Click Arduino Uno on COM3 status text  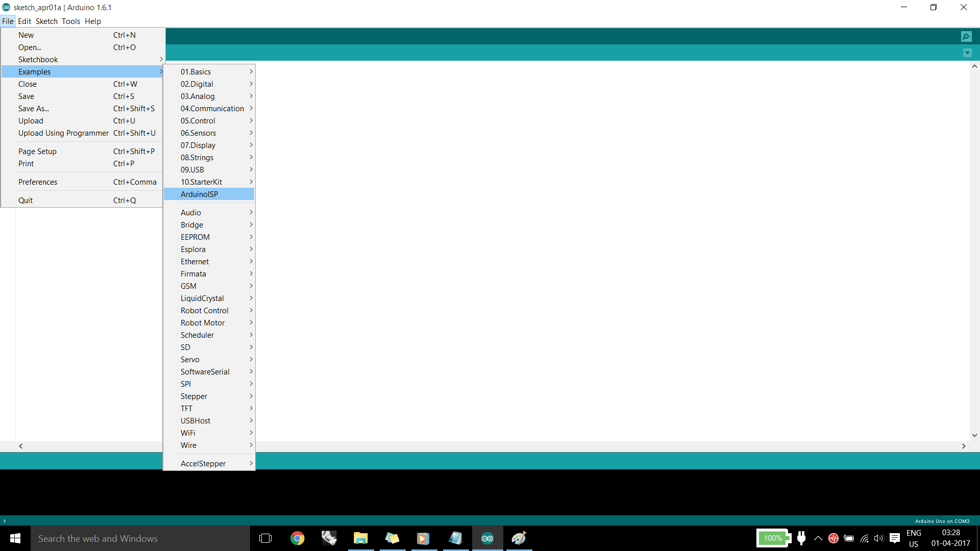[x=942, y=521]
